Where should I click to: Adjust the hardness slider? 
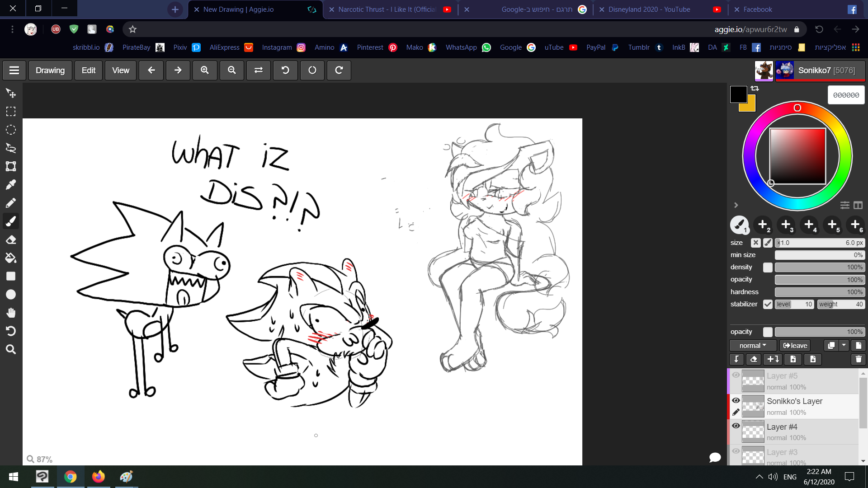click(819, 292)
